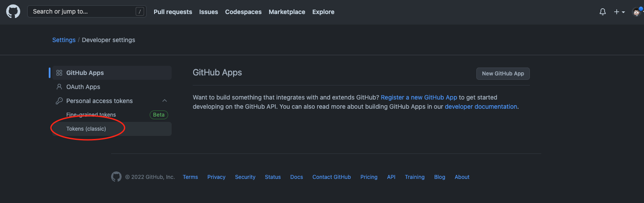Open the Blog footer link
The image size is (644, 203).
(x=439, y=177)
